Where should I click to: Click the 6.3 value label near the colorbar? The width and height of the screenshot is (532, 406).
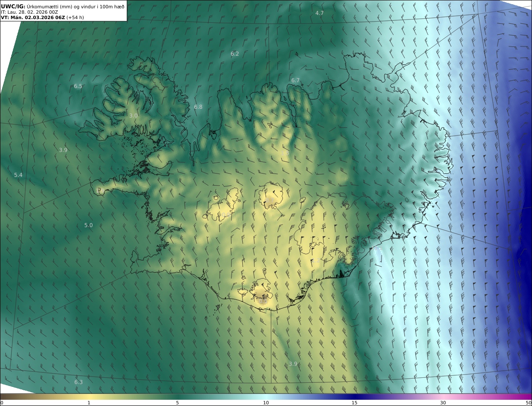click(79, 382)
